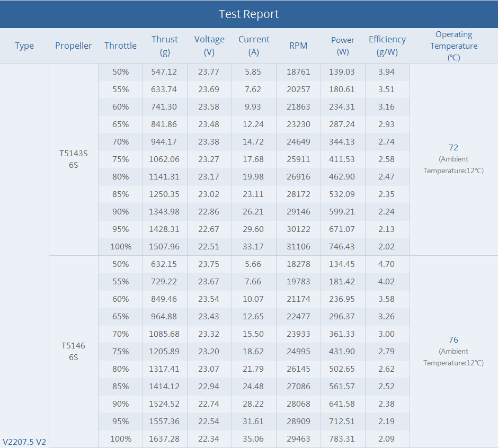The image size is (498, 448).
Task: Select the Operating Temperature column header
Action: 453,46
